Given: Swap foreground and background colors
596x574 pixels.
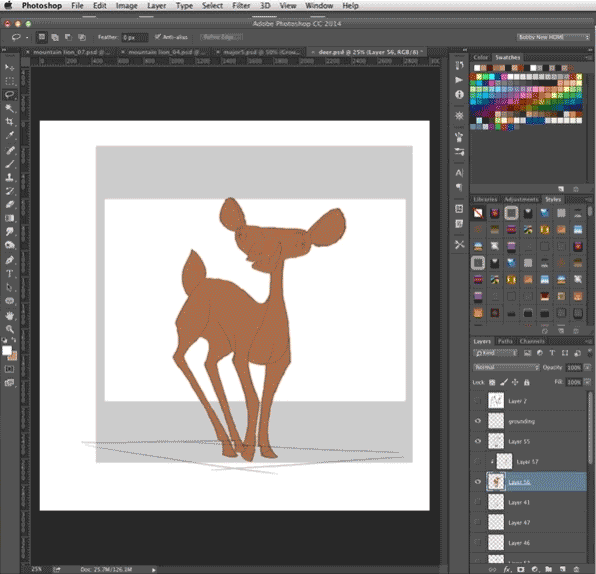Looking at the screenshot, I should (14, 339).
